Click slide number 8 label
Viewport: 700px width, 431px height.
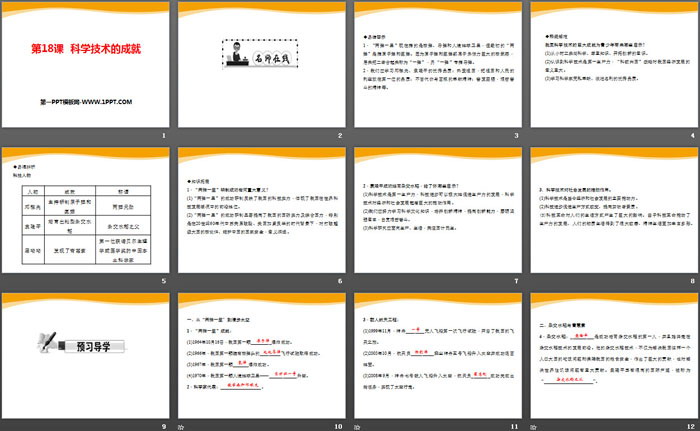point(691,279)
